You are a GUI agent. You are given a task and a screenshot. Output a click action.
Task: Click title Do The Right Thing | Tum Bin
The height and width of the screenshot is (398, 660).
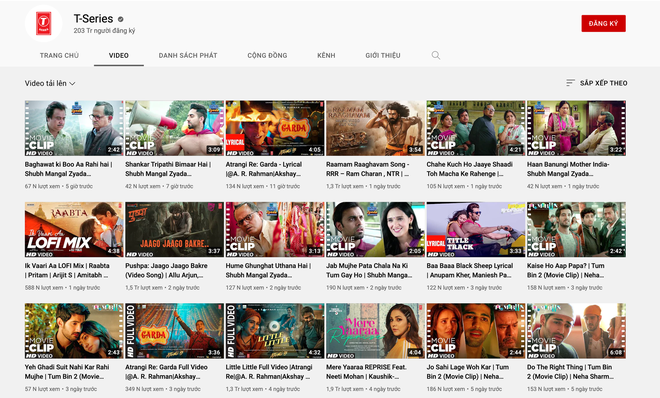[x=570, y=372]
